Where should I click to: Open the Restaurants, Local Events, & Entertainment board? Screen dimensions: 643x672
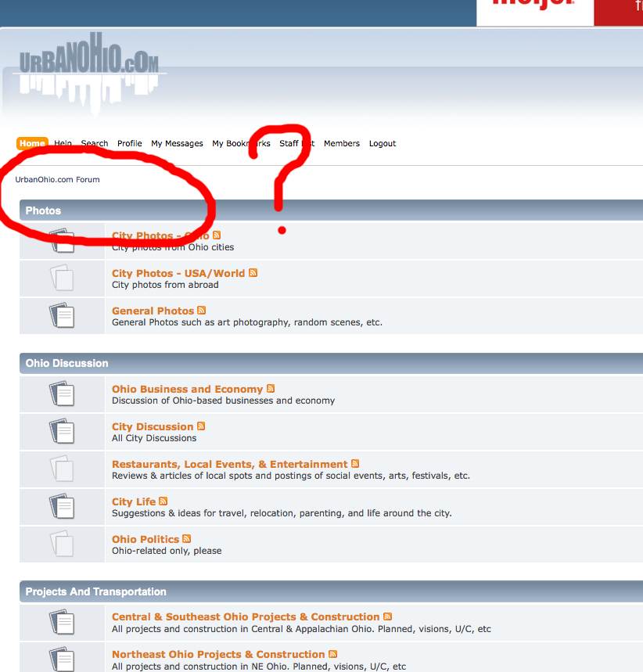[230, 464]
